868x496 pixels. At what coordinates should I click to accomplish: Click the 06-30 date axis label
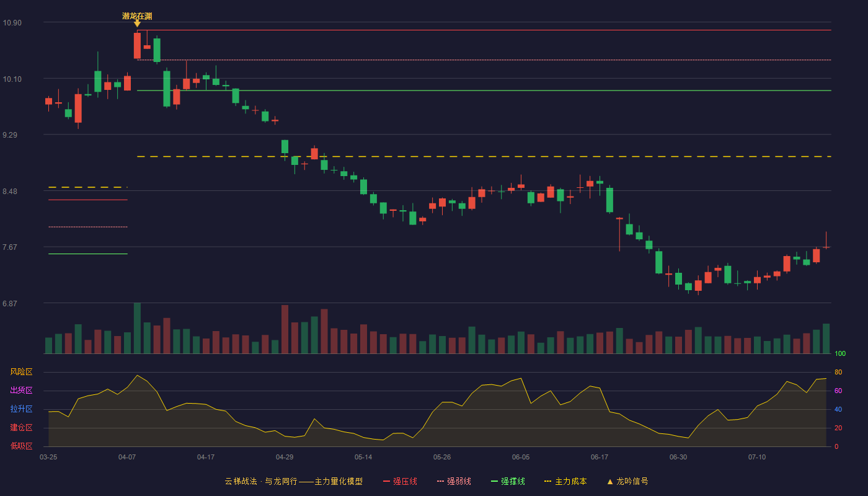[678, 457]
